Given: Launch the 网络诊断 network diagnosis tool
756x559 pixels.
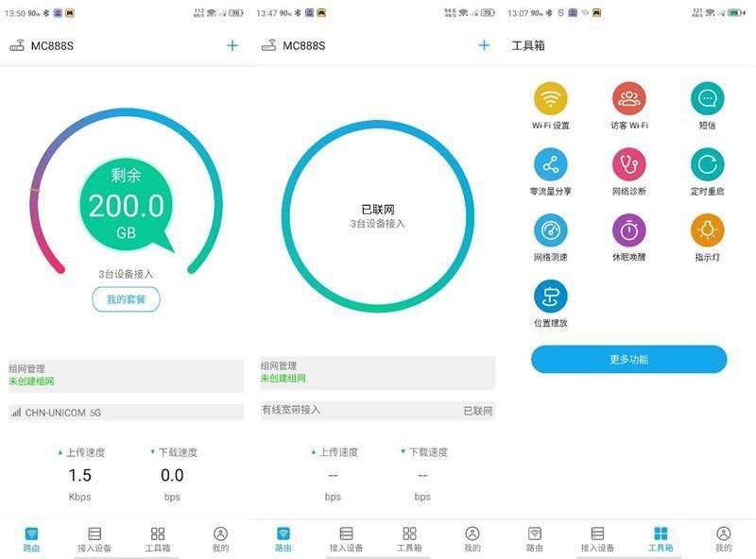Looking at the screenshot, I should click(x=628, y=165).
